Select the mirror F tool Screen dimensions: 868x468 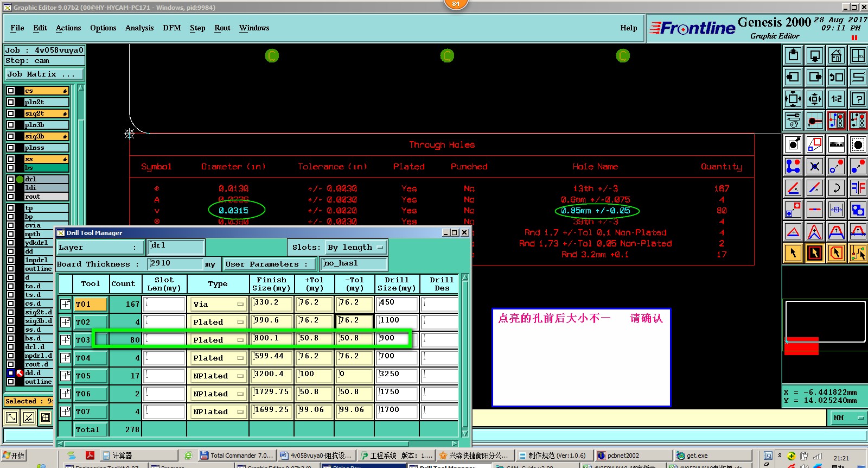(x=858, y=188)
